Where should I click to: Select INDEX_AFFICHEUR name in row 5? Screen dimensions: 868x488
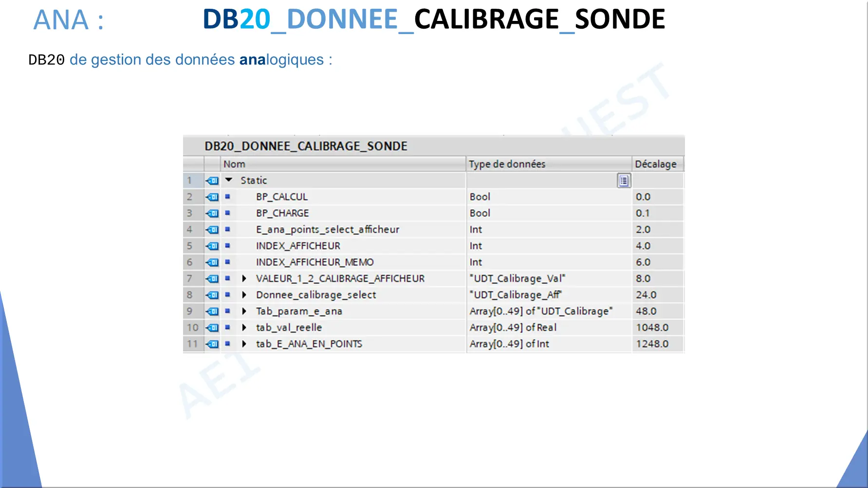pyautogui.click(x=298, y=246)
